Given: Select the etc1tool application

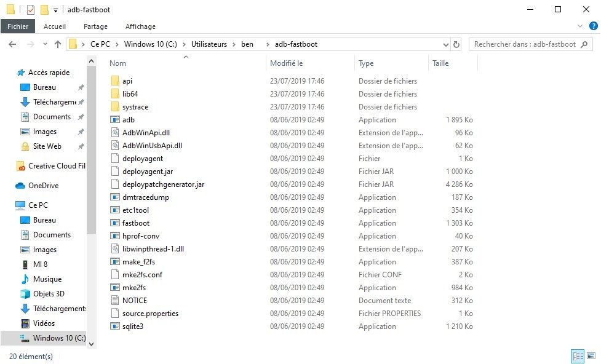Looking at the screenshot, I should (x=135, y=210).
